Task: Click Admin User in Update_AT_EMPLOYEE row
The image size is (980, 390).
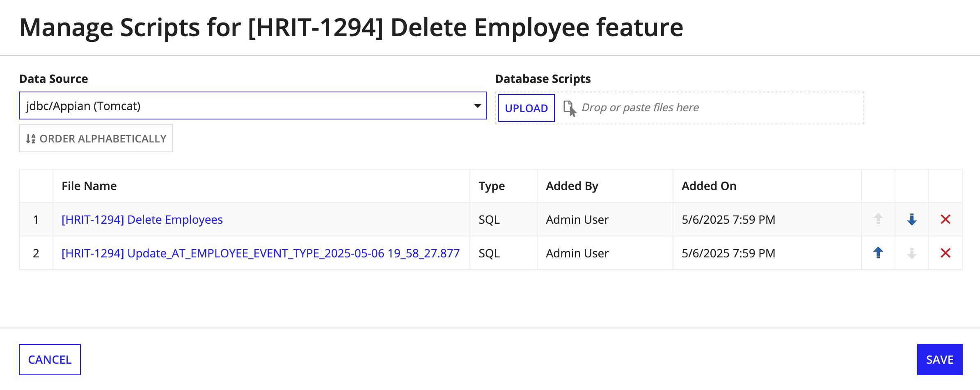Action: click(577, 253)
